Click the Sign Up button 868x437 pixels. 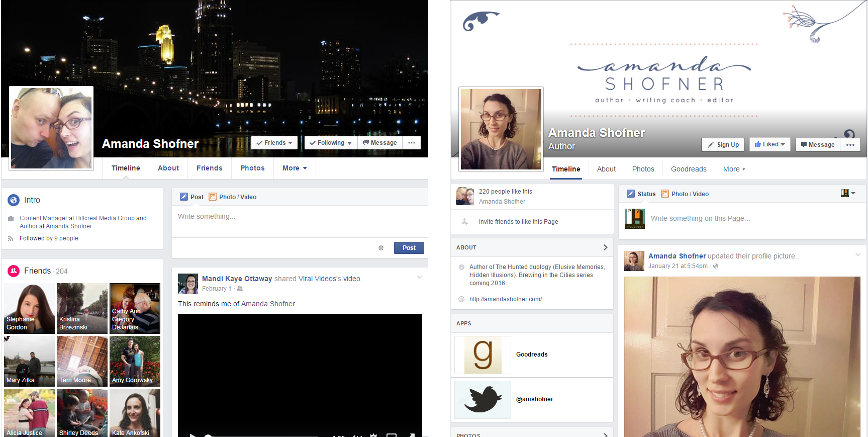pos(723,145)
